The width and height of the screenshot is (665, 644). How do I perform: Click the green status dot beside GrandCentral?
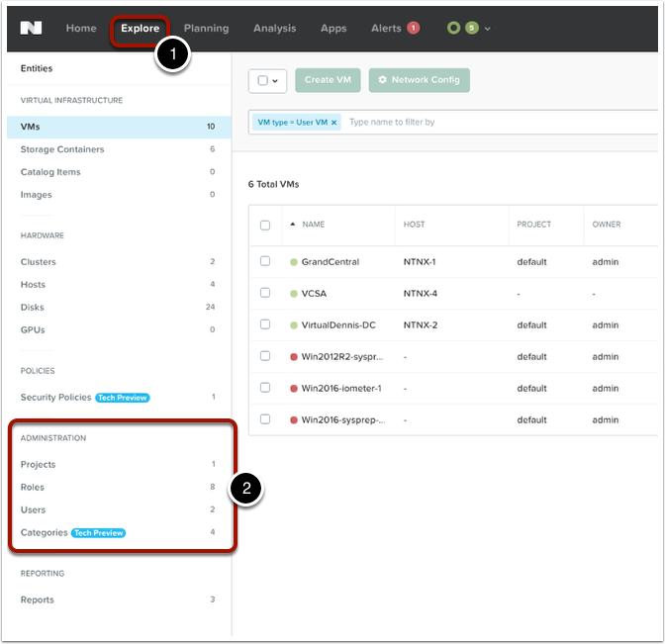pos(294,262)
